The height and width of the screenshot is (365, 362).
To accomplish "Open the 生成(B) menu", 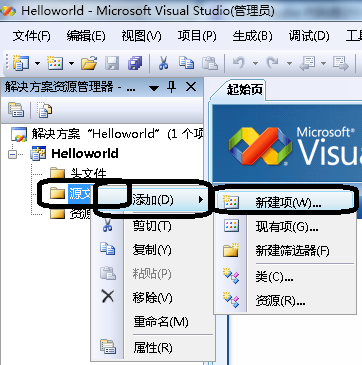I will (252, 36).
